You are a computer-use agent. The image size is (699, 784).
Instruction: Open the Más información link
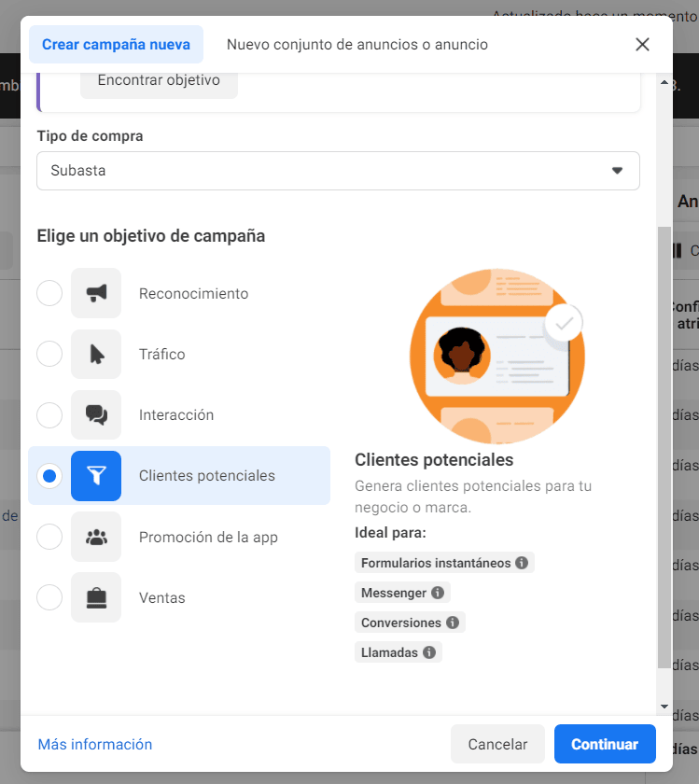(x=95, y=744)
